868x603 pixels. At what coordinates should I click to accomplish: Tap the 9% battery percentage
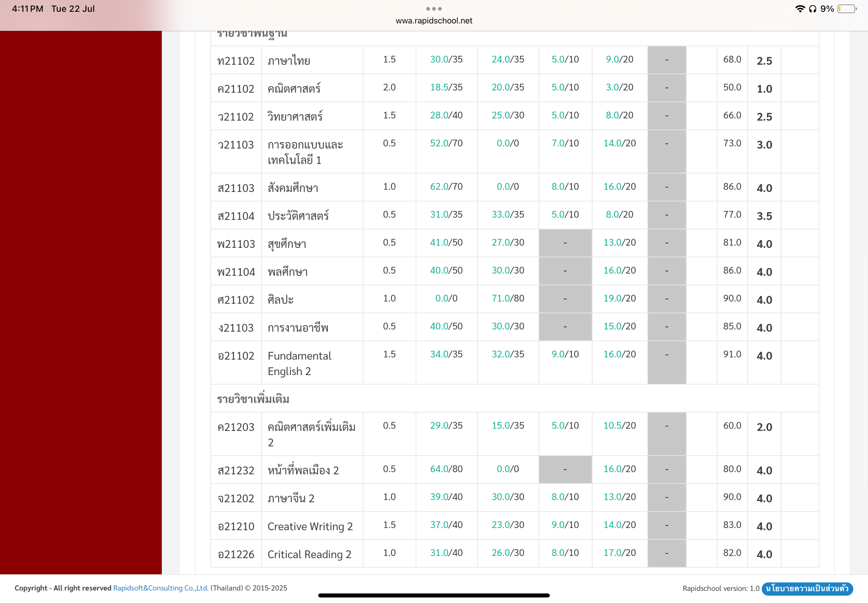[827, 9]
